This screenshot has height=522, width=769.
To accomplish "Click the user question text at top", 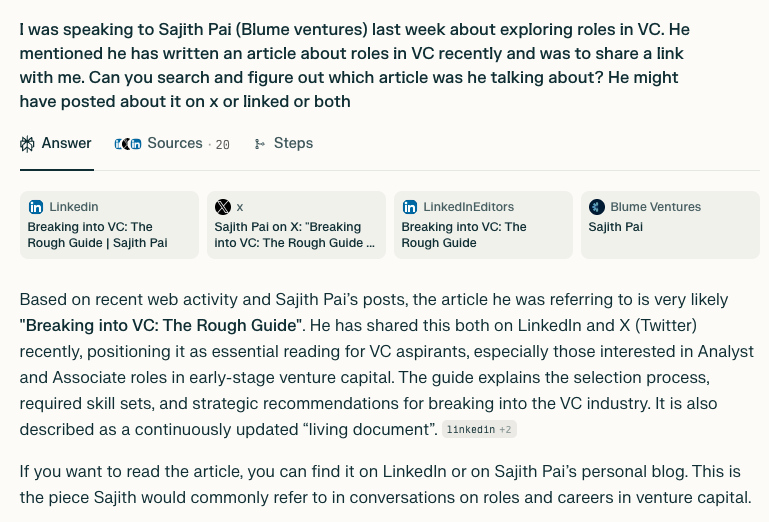I will coord(355,65).
